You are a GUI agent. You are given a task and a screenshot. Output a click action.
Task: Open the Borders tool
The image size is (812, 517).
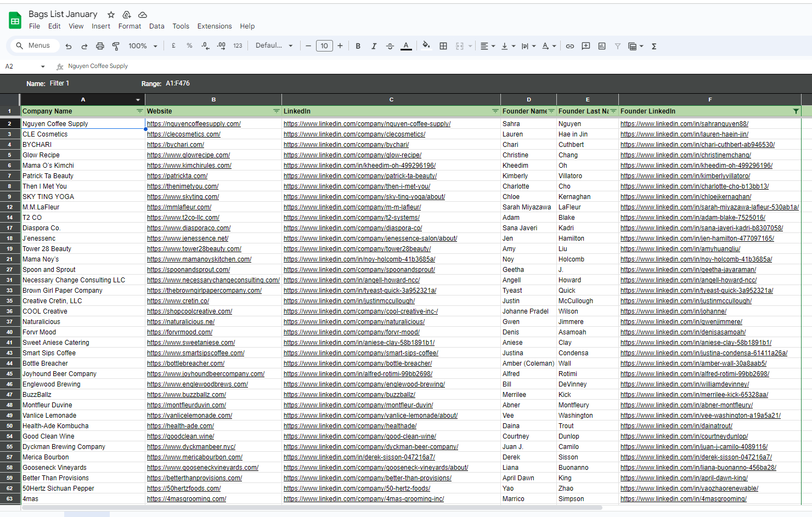(443, 46)
